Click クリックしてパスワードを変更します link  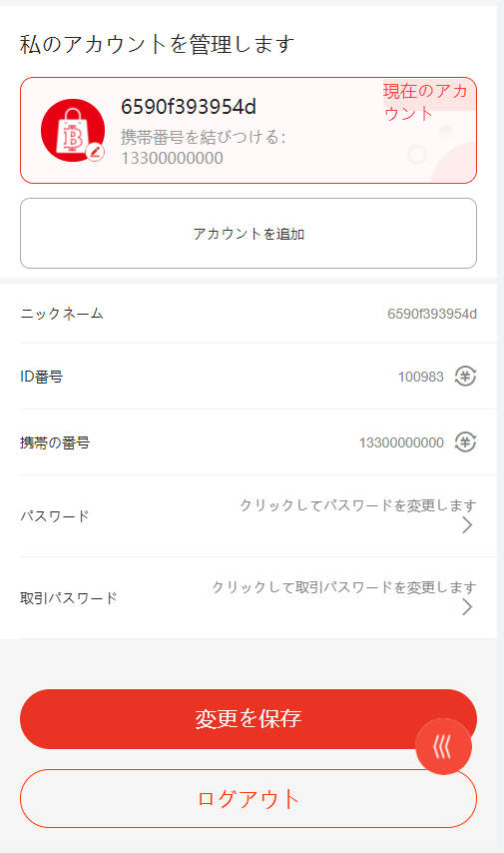358,505
